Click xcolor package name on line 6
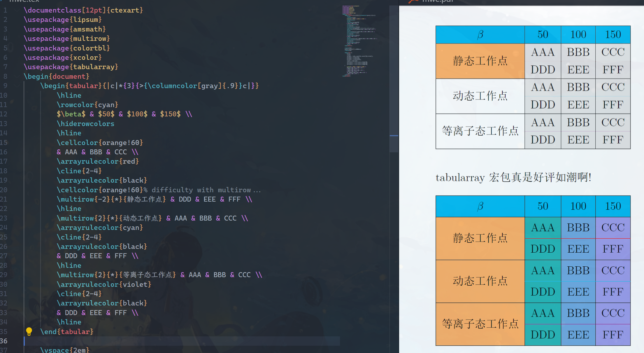Image resolution: width=644 pixels, height=353 pixels. click(85, 57)
